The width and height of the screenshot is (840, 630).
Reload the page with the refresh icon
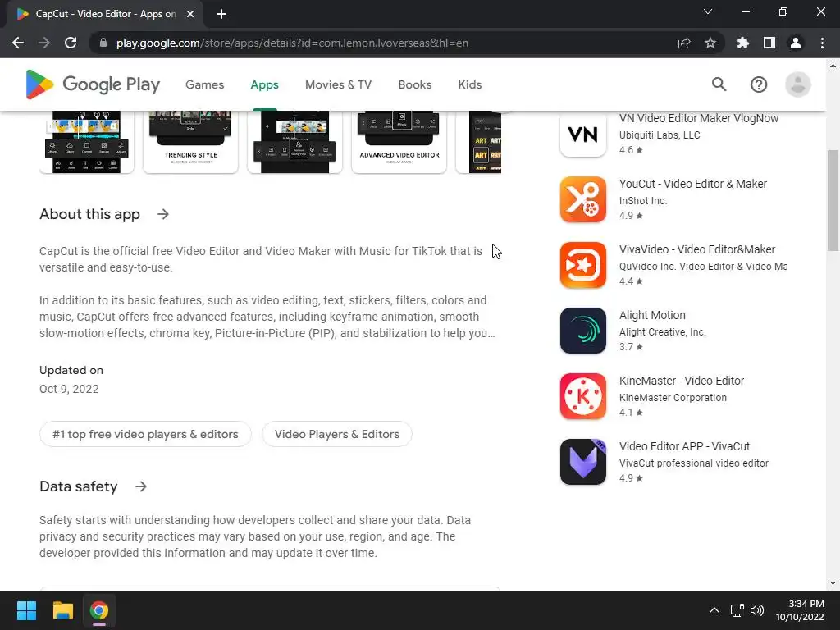[71, 43]
